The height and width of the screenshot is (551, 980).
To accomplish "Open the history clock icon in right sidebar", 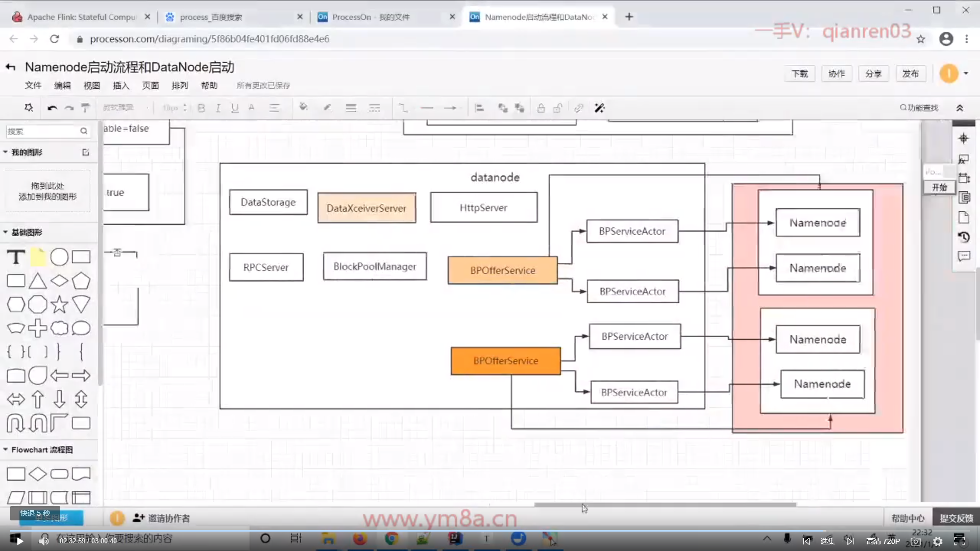I will (x=964, y=237).
